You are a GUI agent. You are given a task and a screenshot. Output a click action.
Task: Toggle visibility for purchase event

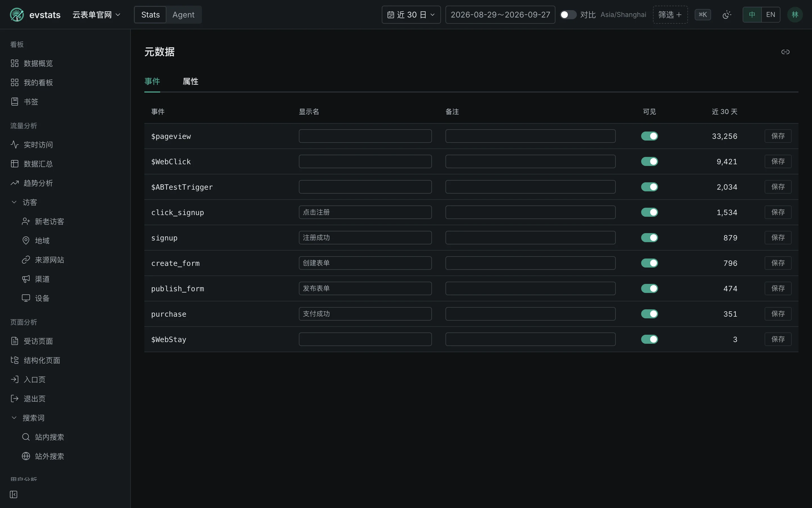(649, 314)
